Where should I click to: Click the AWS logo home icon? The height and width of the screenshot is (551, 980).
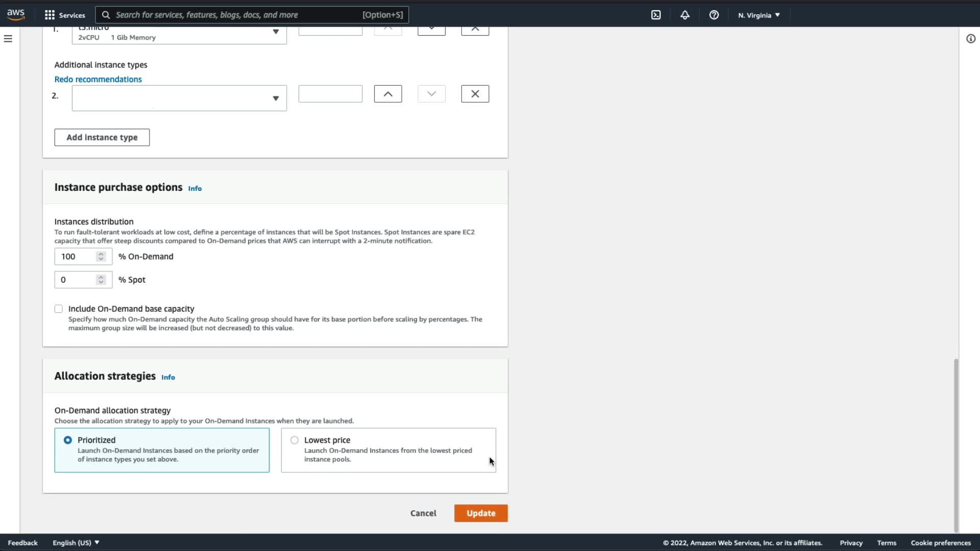[16, 15]
